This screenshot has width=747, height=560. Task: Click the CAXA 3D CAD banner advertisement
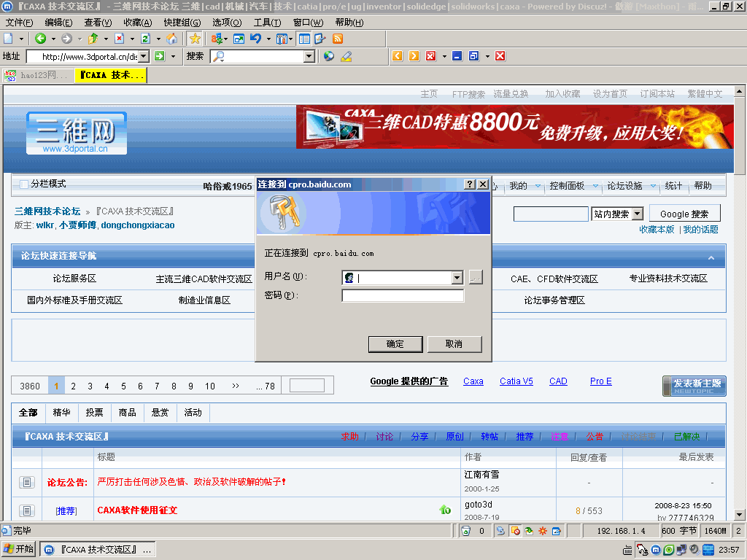[514, 127]
